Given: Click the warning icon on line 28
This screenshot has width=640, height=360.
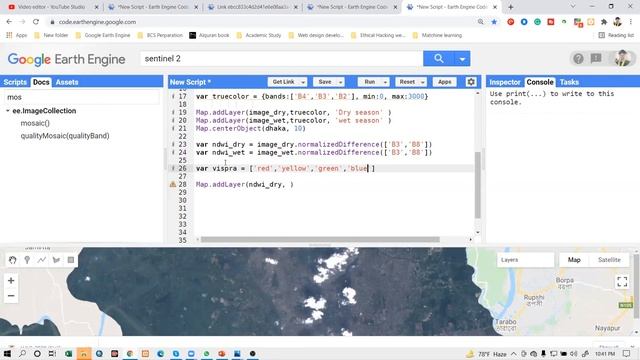Looking at the screenshot, I should [173, 184].
